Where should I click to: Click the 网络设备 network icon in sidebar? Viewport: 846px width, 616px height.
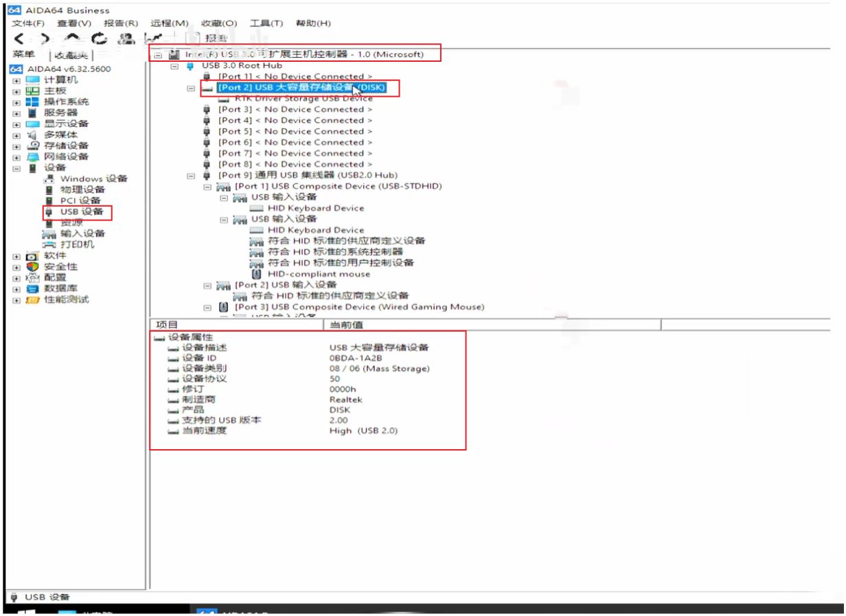33,157
